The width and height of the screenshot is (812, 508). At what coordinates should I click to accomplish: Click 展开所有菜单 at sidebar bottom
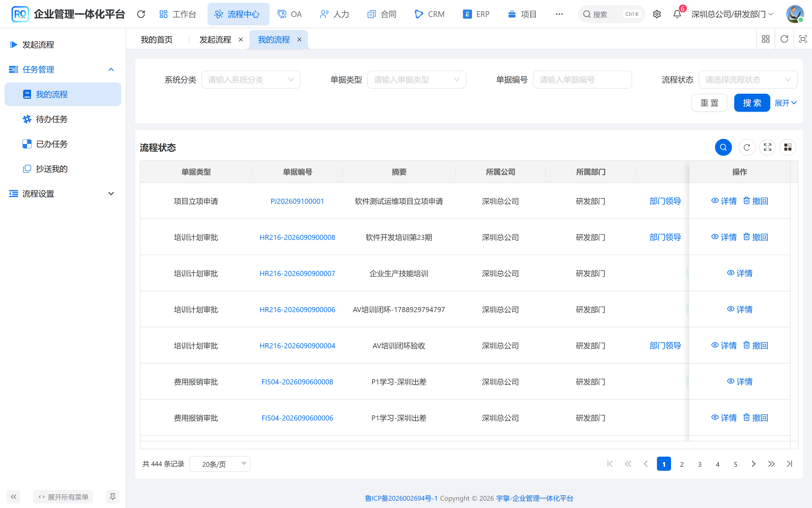(x=63, y=497)
